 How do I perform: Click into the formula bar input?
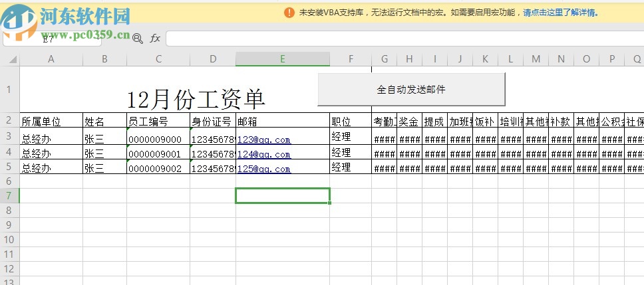point(404,39)
